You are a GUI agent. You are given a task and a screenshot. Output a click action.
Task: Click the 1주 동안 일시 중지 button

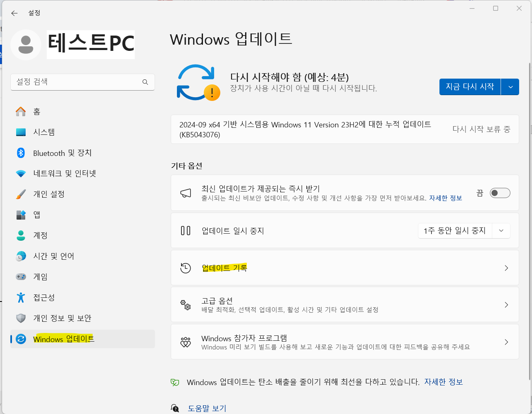point(455,231)
